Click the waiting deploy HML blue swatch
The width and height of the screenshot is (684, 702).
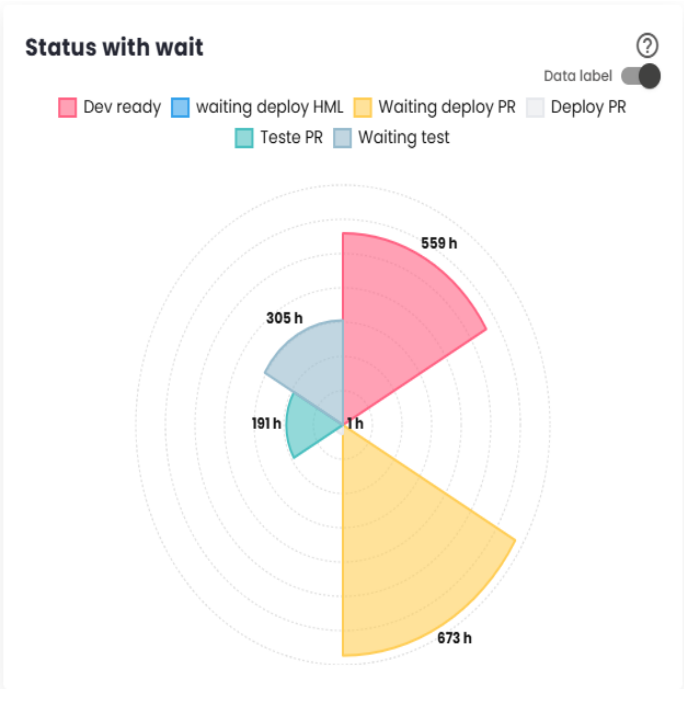(x=180, y=107)
